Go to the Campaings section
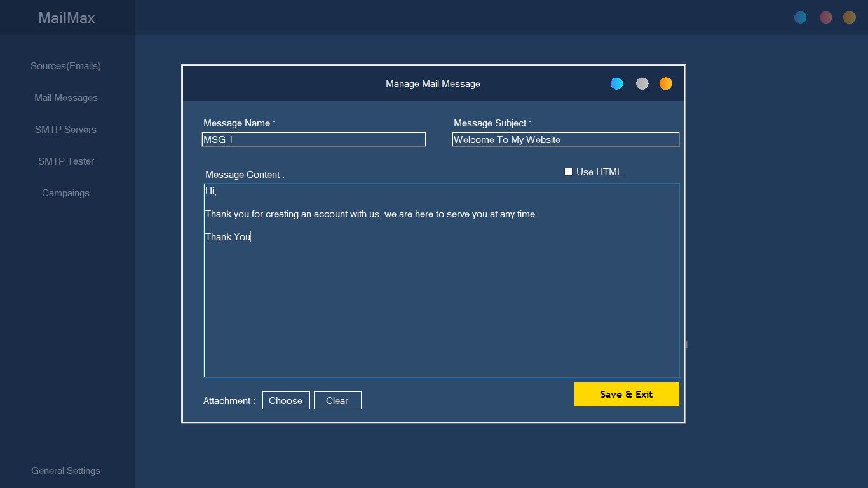 65,193
